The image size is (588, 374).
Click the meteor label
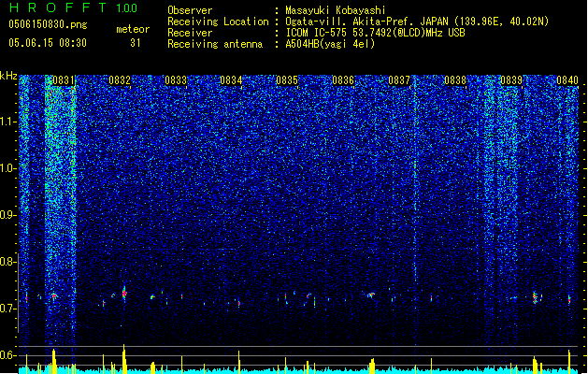pyautogui.click(x=133, y=29)
